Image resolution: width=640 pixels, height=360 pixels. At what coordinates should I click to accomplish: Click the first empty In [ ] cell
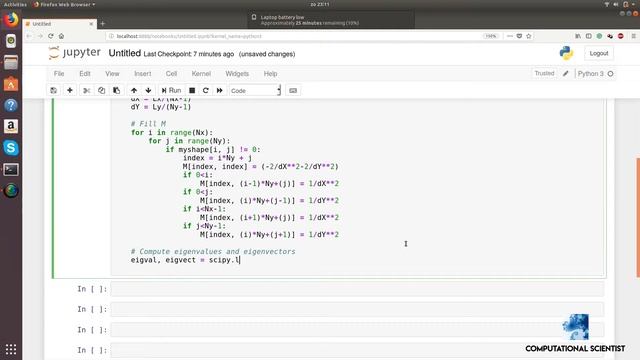357,289
